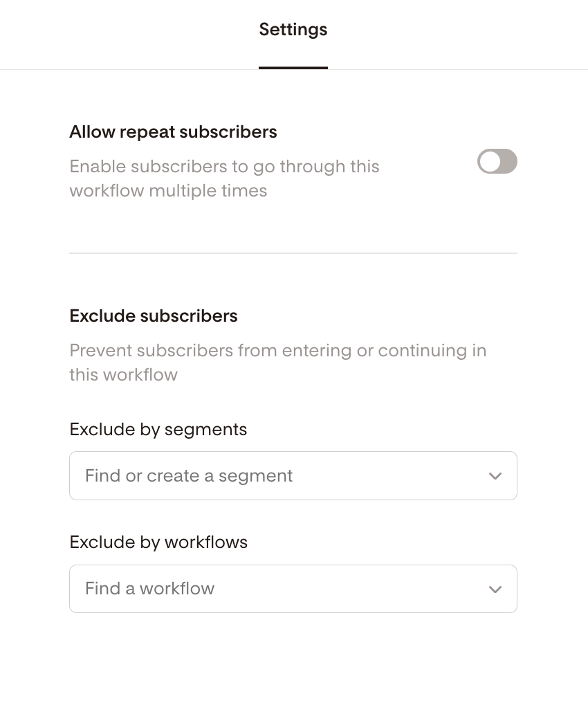Enable the Allow repeat subscribers toggle
The width and height of the screenshot is (588, 703).
click(x=497, y=162)
